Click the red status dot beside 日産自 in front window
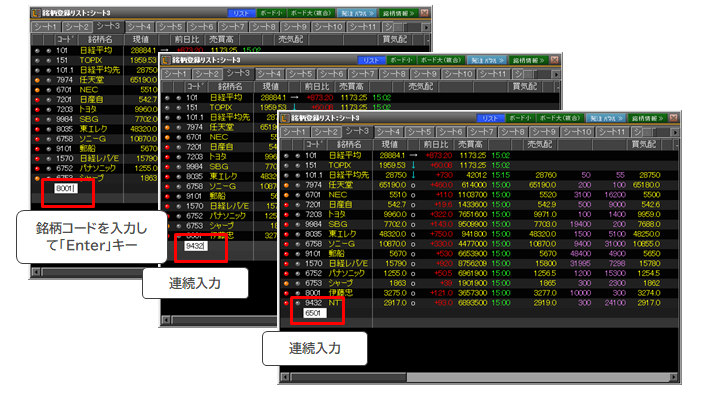 click(x=286, y=205)
